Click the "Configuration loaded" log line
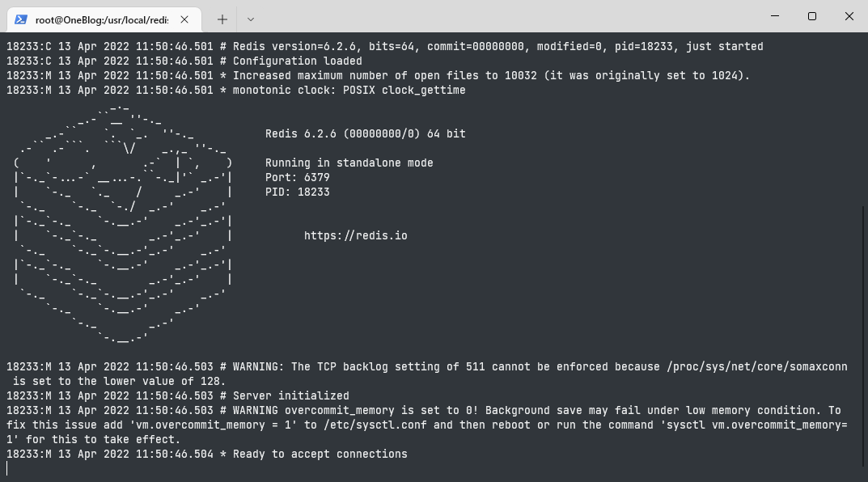868x482 pixels. [297, 61]
